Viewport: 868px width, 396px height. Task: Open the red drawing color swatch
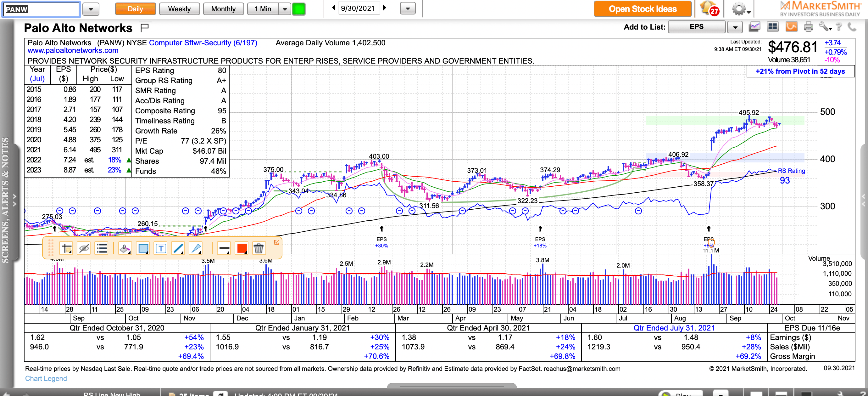(x=242, y=249)
